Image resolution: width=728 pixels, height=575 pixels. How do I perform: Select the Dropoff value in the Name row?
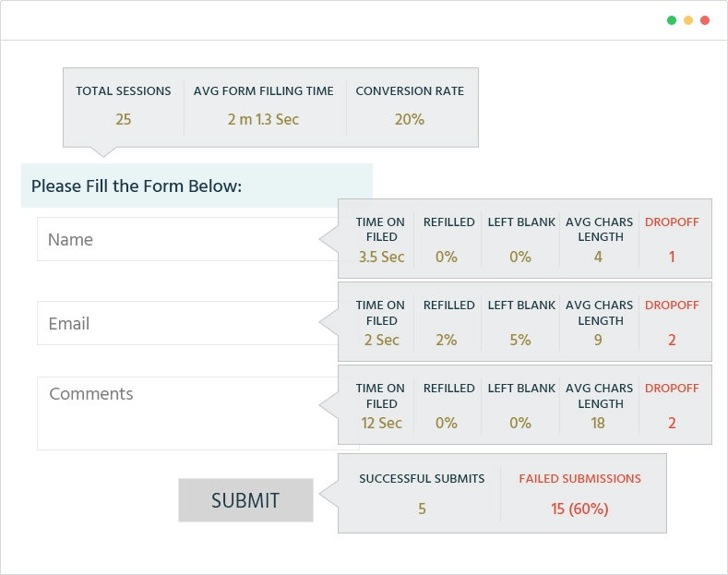[672, 257]
